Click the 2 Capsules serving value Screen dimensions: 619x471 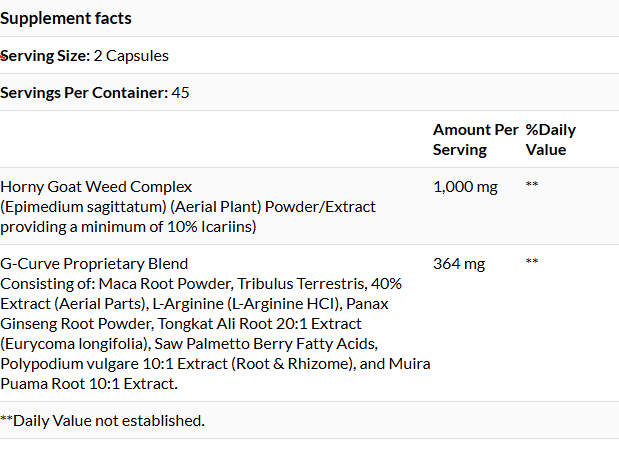point(131,56)
